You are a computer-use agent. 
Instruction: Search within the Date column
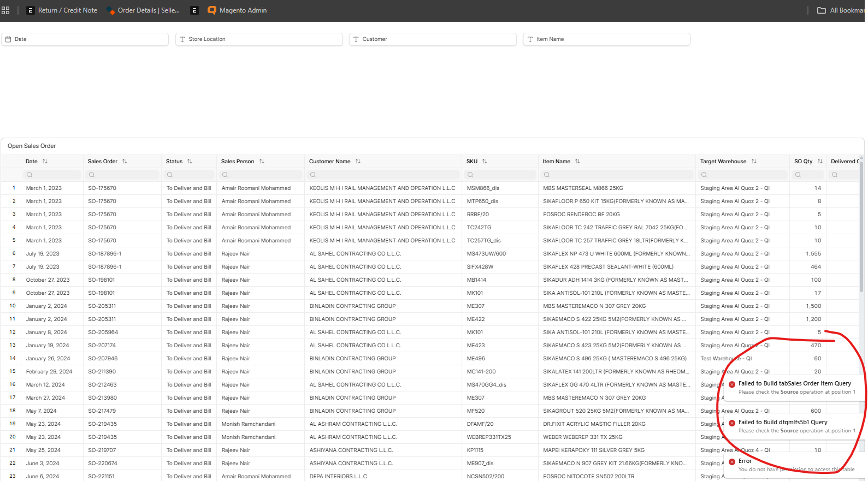point(52,175)
